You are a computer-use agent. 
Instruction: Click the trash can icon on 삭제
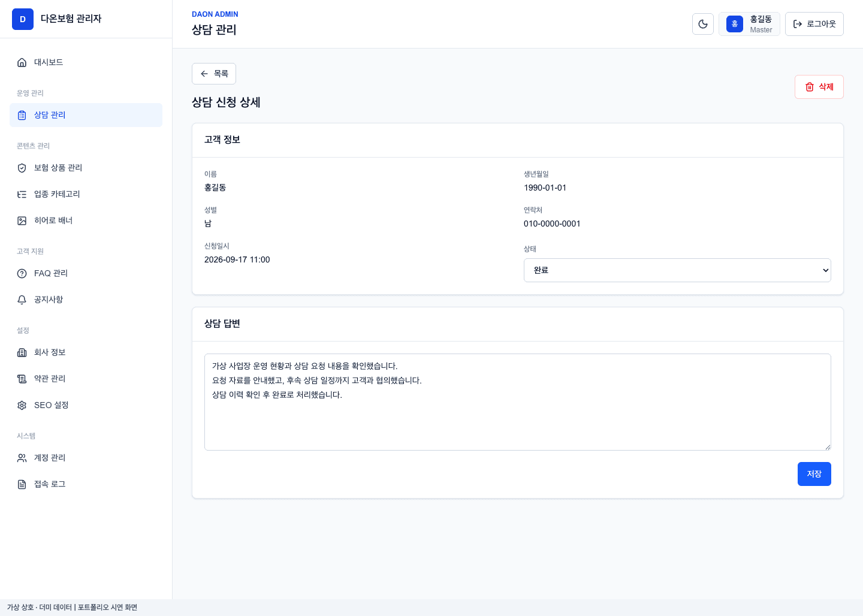pos(810,87)
